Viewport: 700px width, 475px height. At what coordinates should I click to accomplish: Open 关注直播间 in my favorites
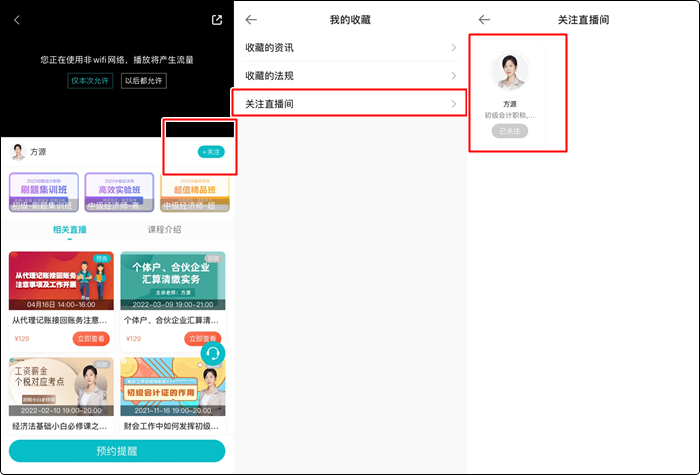pyautogui.click(x=350, y=104)
